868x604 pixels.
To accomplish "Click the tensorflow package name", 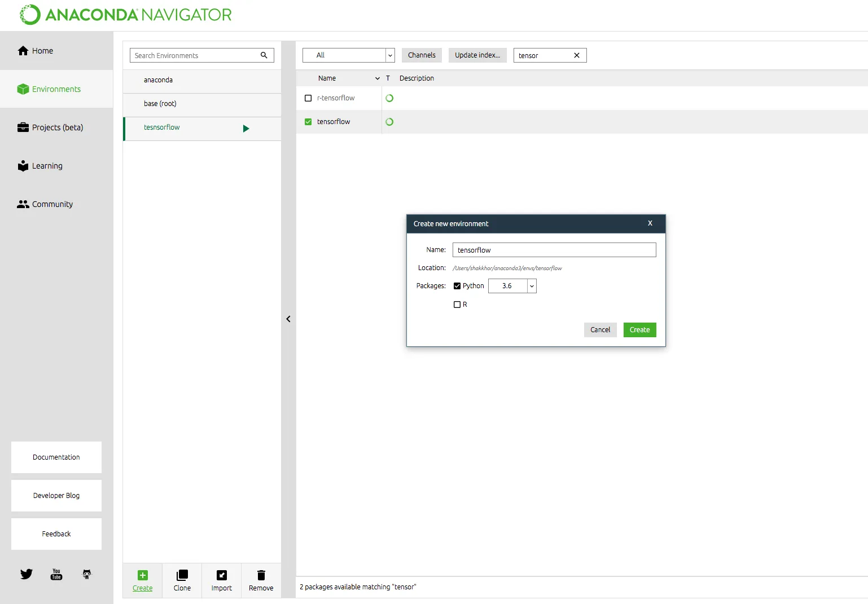I will click(x=334, y=122).
